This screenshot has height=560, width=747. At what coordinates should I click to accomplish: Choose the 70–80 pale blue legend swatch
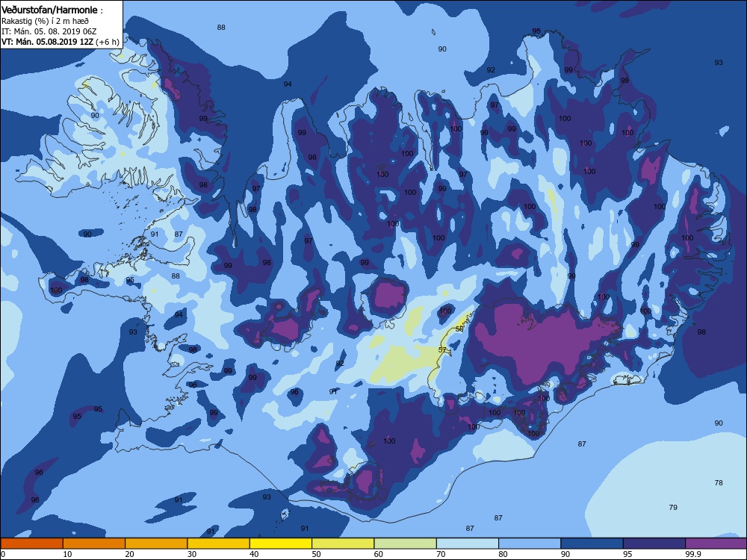(468, 544)
